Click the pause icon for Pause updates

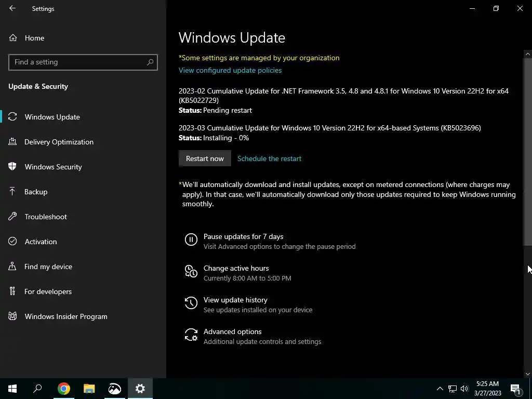(191, 240)
